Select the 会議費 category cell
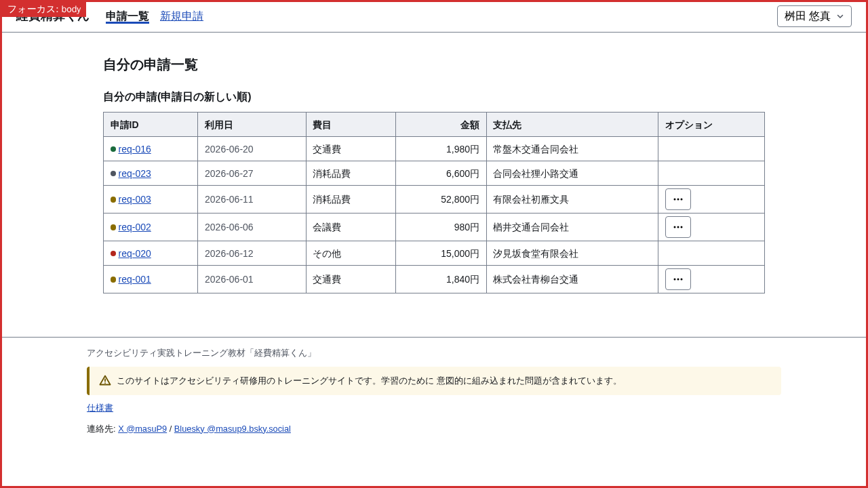This screenshot has width=868, height=488. (x=351, y=227)
